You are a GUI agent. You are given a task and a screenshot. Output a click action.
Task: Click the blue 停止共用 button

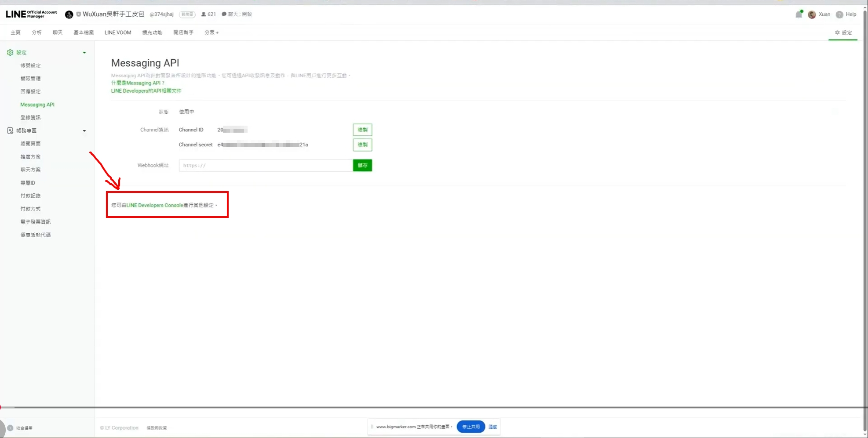tap(471, 427)
